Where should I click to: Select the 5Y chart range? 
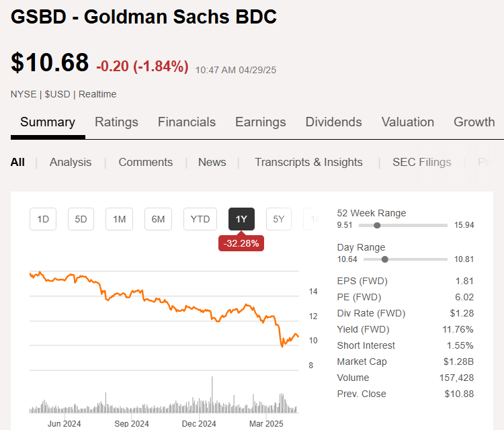[x=279, y=219]
